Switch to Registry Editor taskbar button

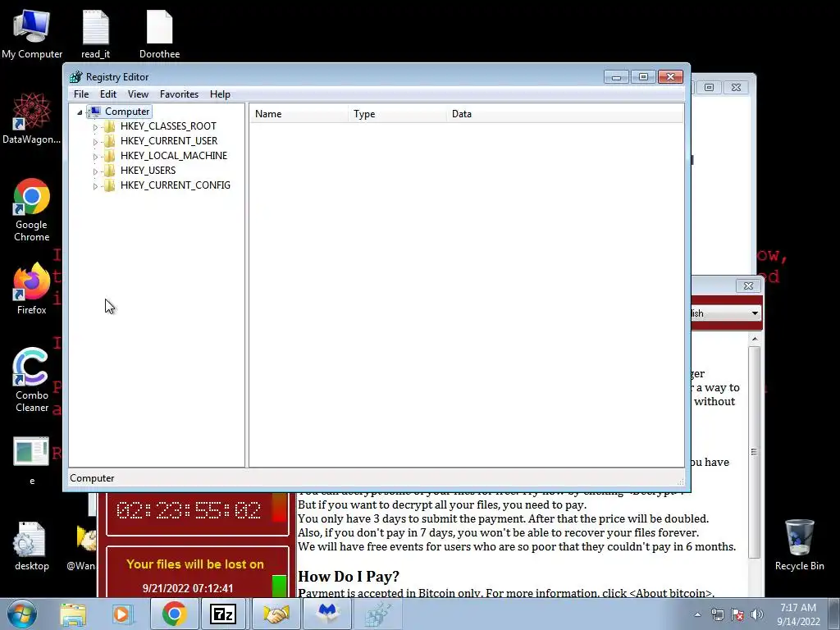click(378, 614)
